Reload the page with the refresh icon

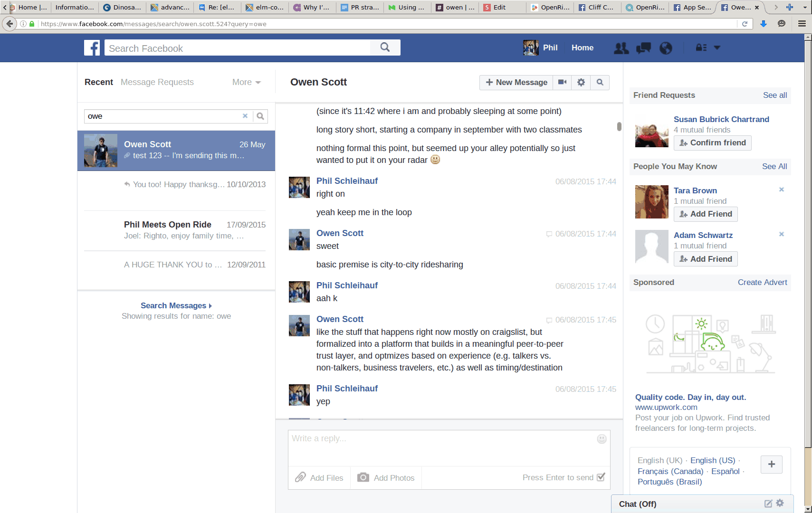click(745, 24)
